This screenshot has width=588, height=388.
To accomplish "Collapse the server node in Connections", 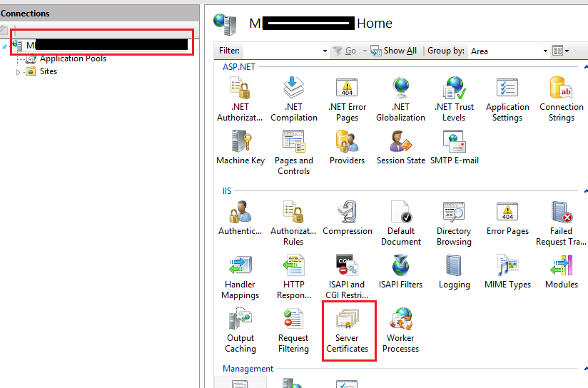I will [4, 46].
